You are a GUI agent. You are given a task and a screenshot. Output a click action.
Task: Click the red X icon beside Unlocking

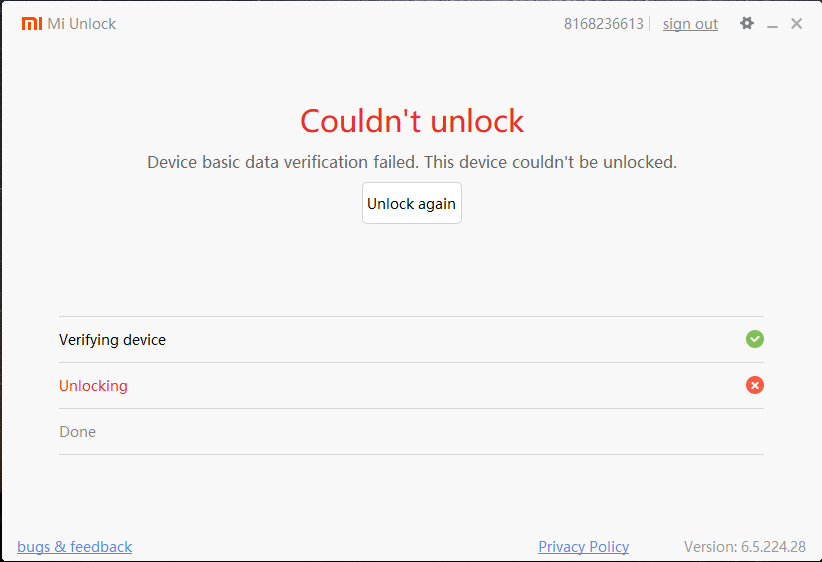point(754,385)
